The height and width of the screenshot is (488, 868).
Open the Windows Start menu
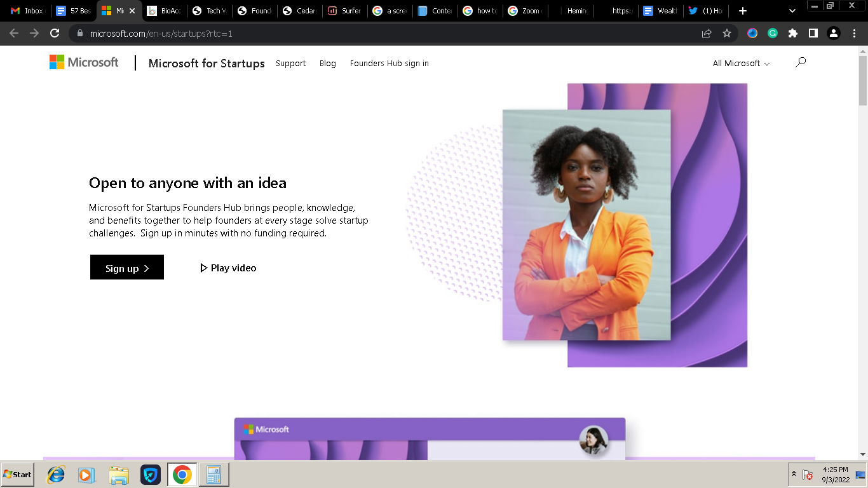click(18, 475)
